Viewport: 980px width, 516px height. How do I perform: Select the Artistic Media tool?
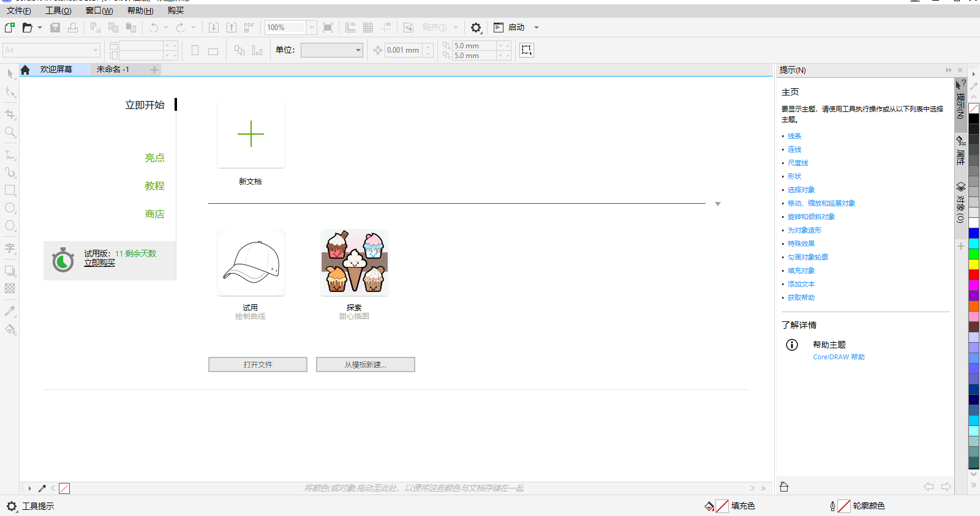tap(10, 173)
